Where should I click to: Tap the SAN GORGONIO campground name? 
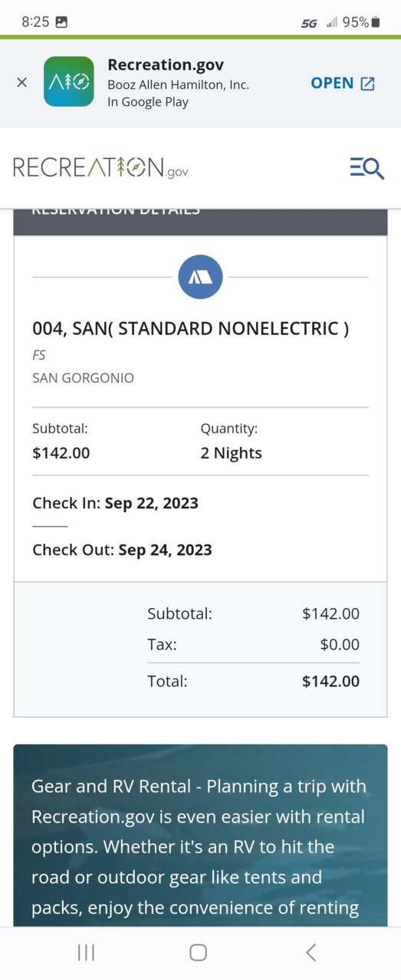[x=83, y=378]
